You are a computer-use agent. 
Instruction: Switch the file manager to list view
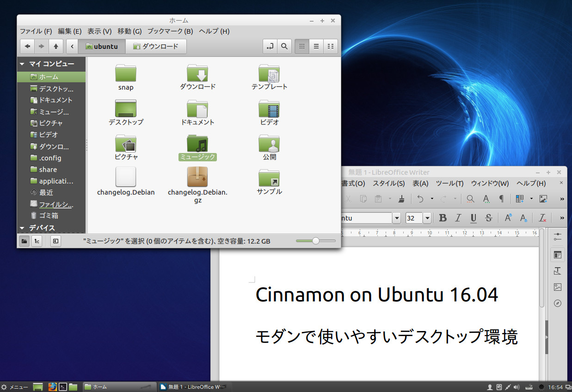316,46
